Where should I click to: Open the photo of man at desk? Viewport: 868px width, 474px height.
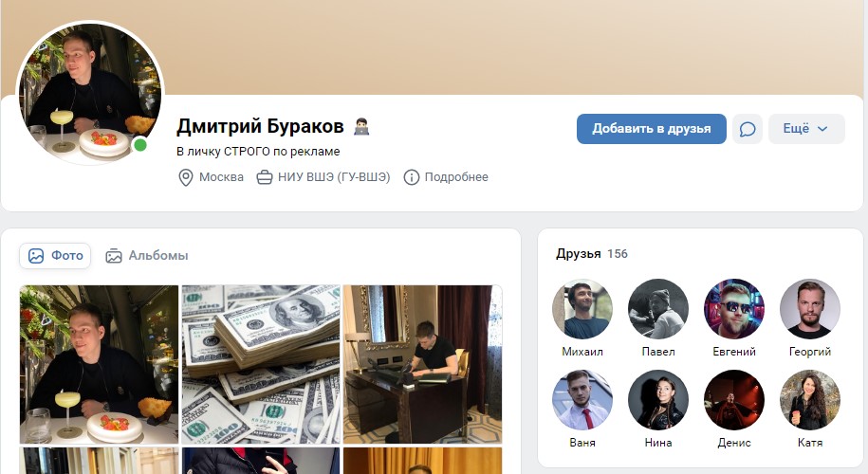click(x=422, y=364)
